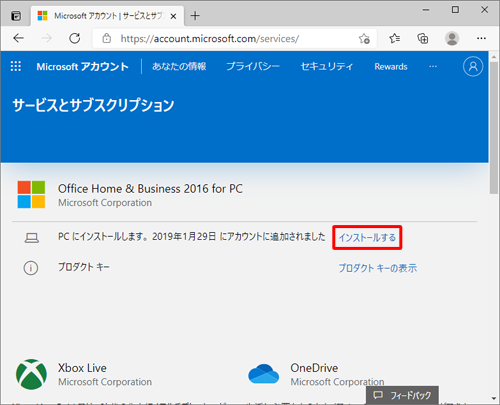Open the Favorites list
The height and width of the screenshot is (405, 500).
[395, 38]
